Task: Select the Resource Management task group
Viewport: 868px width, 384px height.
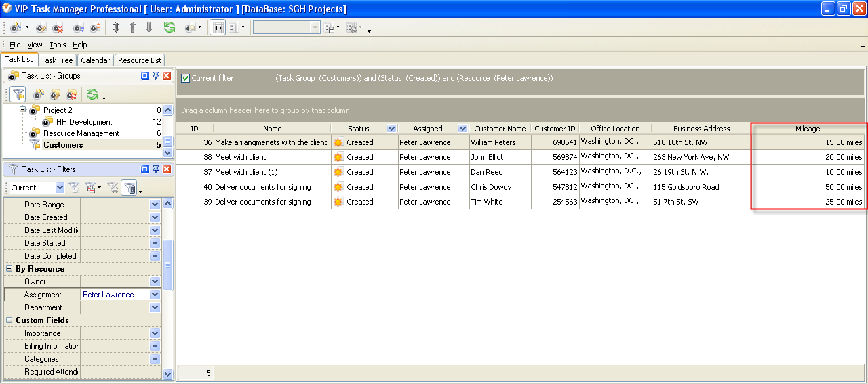Action: tap(81, 133)
